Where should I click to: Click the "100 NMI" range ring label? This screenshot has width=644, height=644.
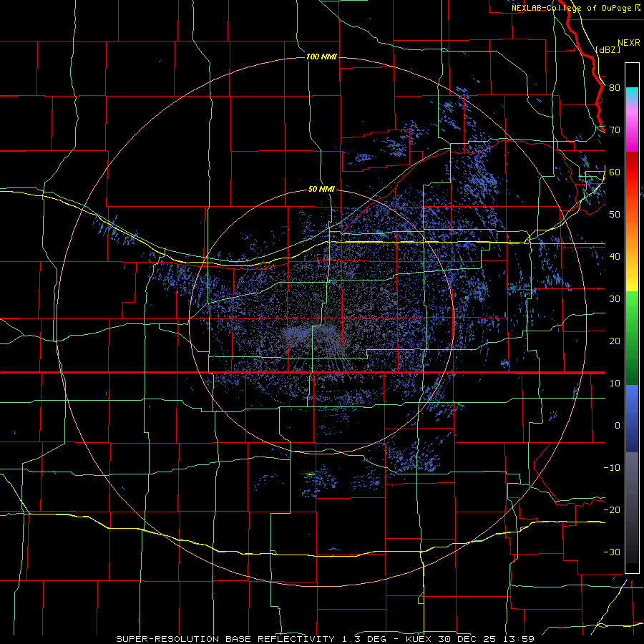pyautogui.click(x=321, y=57)
